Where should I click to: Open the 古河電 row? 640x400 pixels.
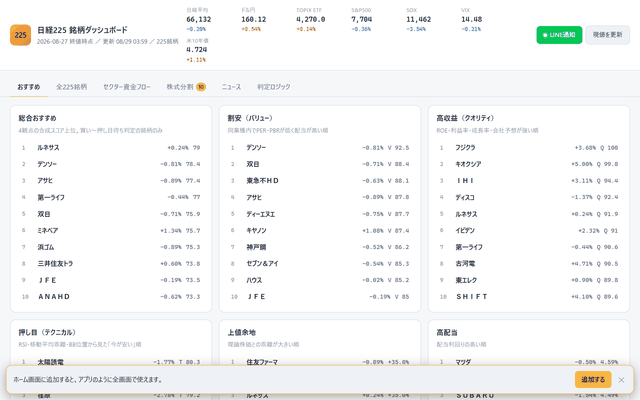coord(529,264)
